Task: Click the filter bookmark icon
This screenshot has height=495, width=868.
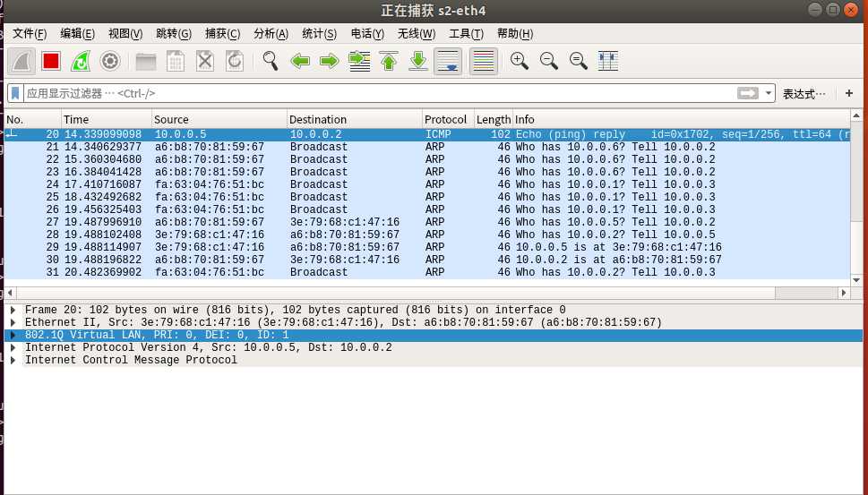Action: [15, 93]
